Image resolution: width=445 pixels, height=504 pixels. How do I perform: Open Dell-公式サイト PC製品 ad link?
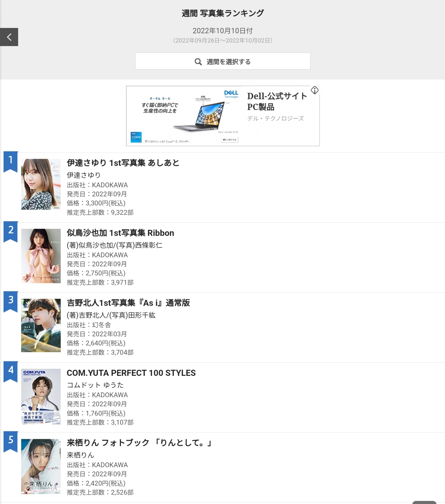pos(277,101)
